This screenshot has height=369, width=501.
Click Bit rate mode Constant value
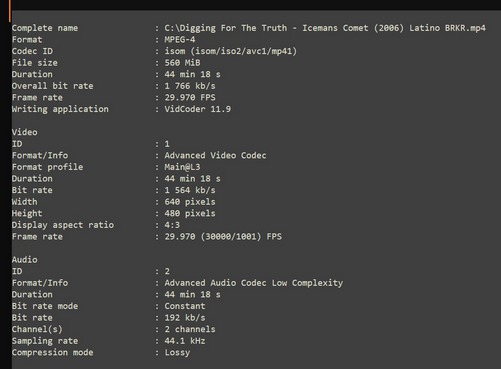[x=185, y=306]
